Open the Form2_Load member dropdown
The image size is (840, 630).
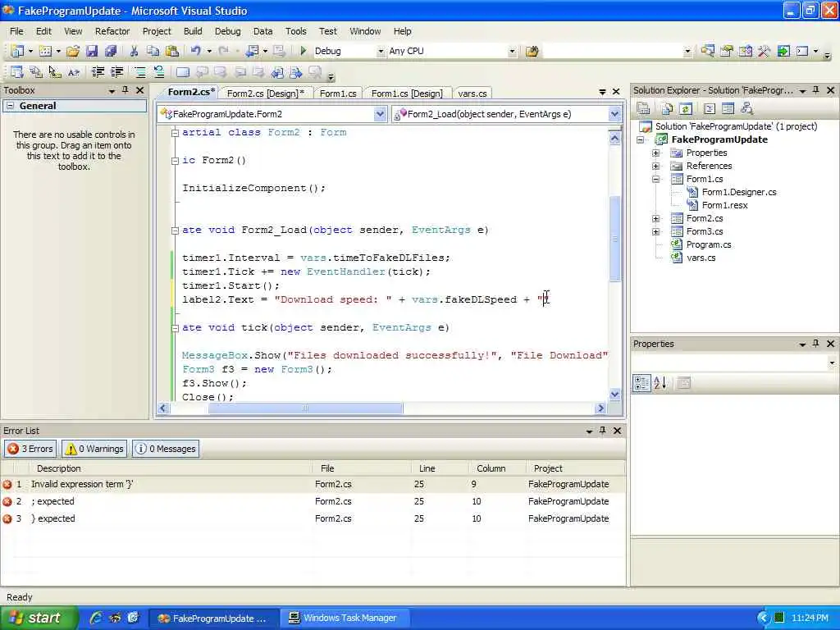click(x=614, y=113)
